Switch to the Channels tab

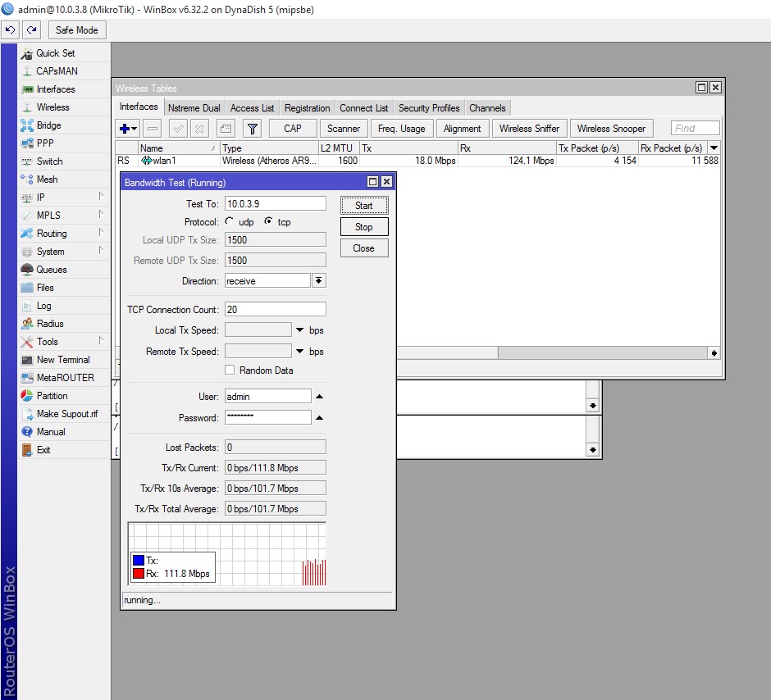[487, 108]
